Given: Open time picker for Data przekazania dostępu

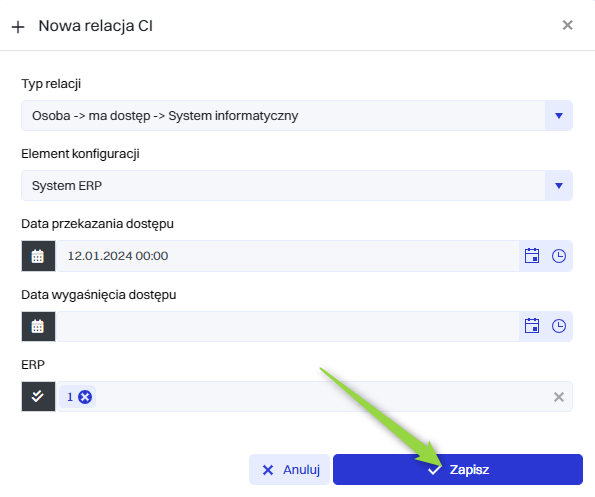Looking at the screenshot, I should point(559,256).
